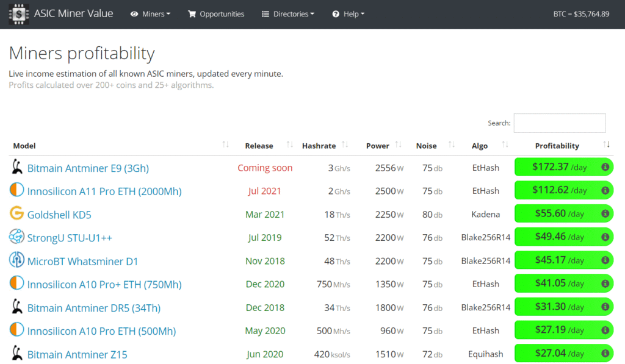Image resolution: width=625 pixels, height=364 pixels.
Task: Open Innosilicon A10 Pro ETH (500Mh) link
Action: click(x=102, y=331)
